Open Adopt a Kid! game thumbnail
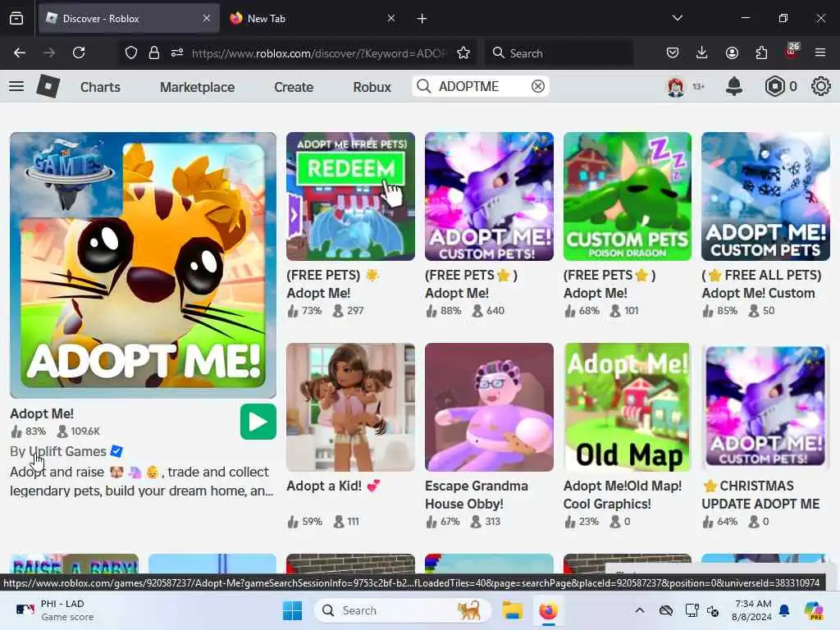This screenshot has height=630, width=840. click(350, 407)
